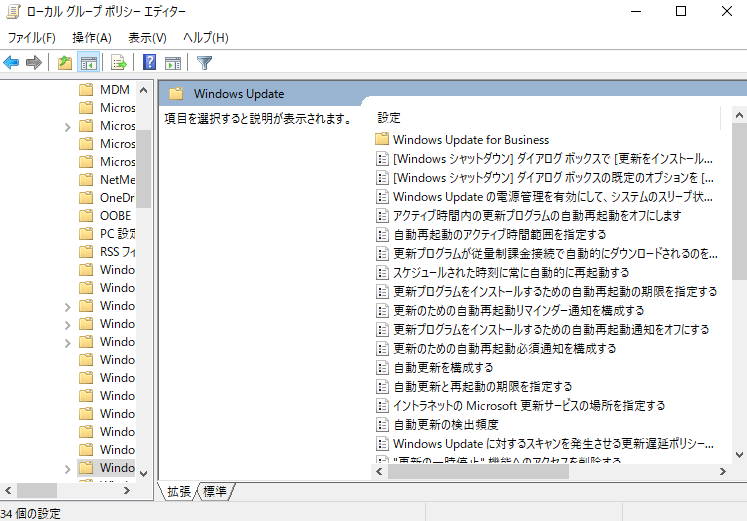Open the 表示(V) menu

[147, 38]
